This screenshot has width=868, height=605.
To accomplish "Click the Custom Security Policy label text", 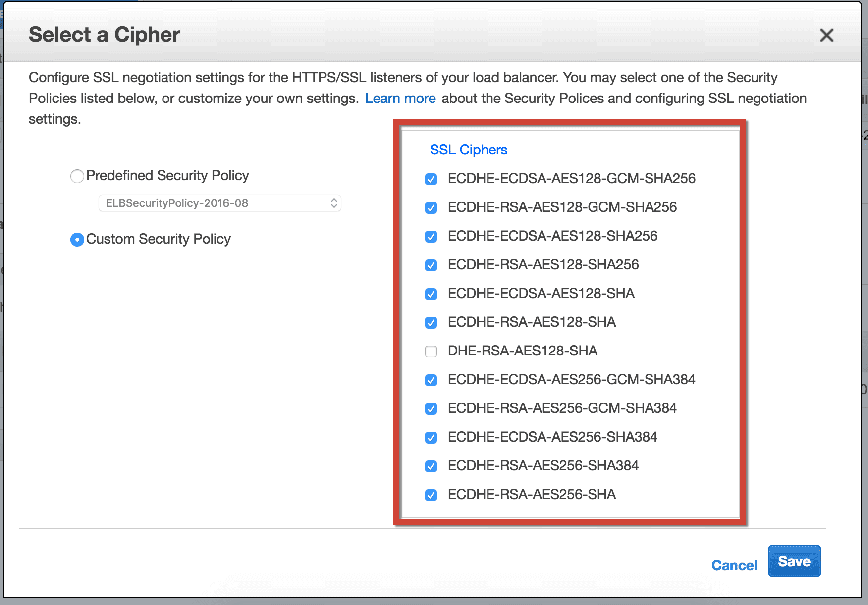I will (x=159, y=239).
